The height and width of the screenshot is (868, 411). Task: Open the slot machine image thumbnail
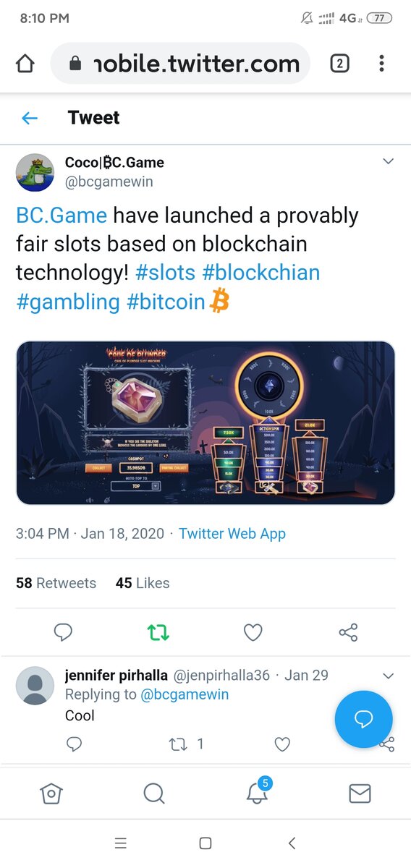(x=205, y=423)
